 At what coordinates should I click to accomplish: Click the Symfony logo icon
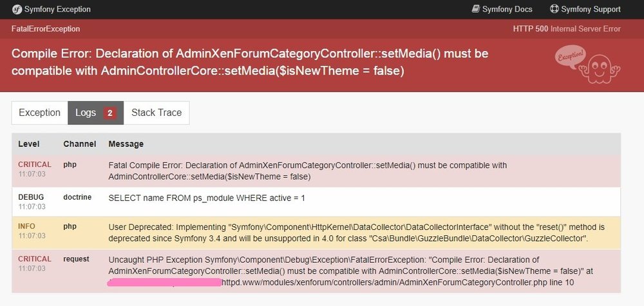coord(17,9)
